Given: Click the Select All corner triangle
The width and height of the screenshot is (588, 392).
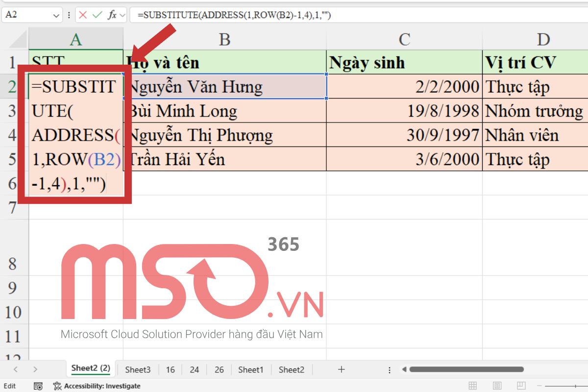Looking at the screenshot, I should click(x=18, y=40).
